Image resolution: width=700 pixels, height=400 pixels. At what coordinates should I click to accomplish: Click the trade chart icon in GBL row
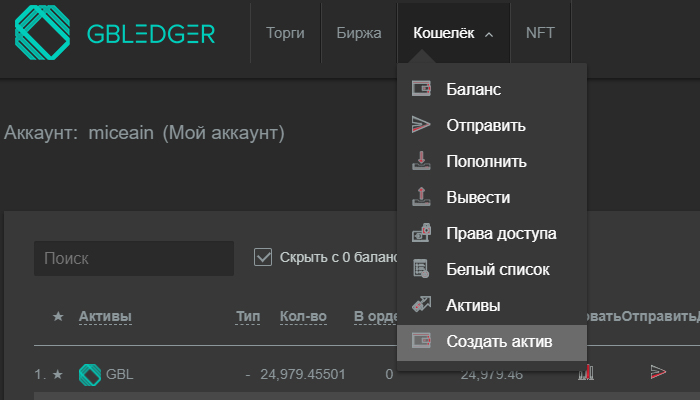(x=586, y=372)
